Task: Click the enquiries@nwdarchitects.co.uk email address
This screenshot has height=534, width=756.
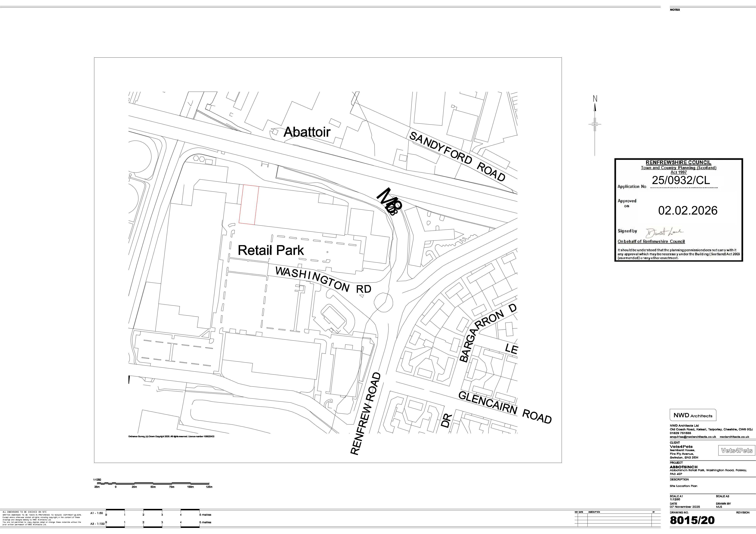Action: pos(693,437)
